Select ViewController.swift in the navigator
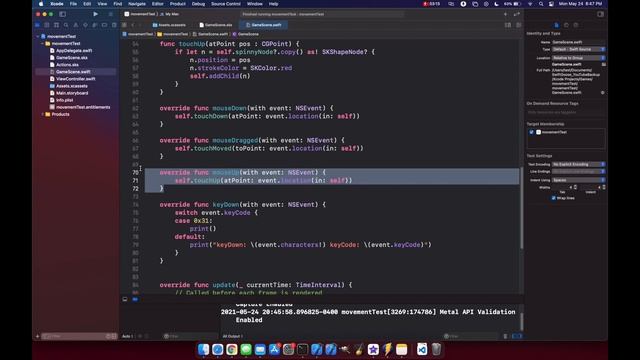The height and width of the screenshot is (360, 640). click(76, 79)
